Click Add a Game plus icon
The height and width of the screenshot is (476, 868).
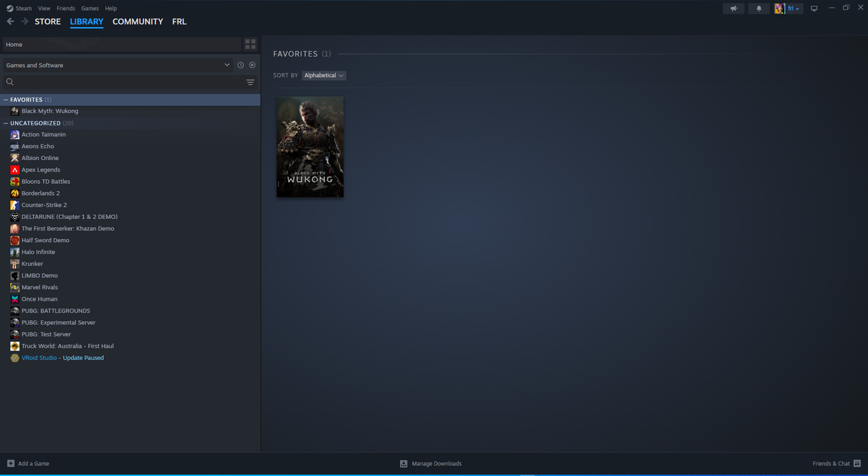click(x=11, y=464)
